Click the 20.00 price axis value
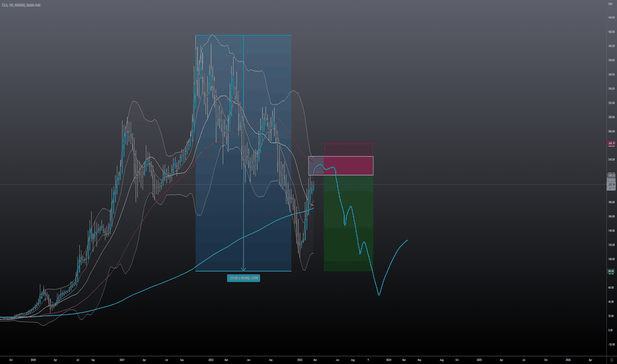Image resolution: width=617 pixels, height=364 pixels. 611,316
